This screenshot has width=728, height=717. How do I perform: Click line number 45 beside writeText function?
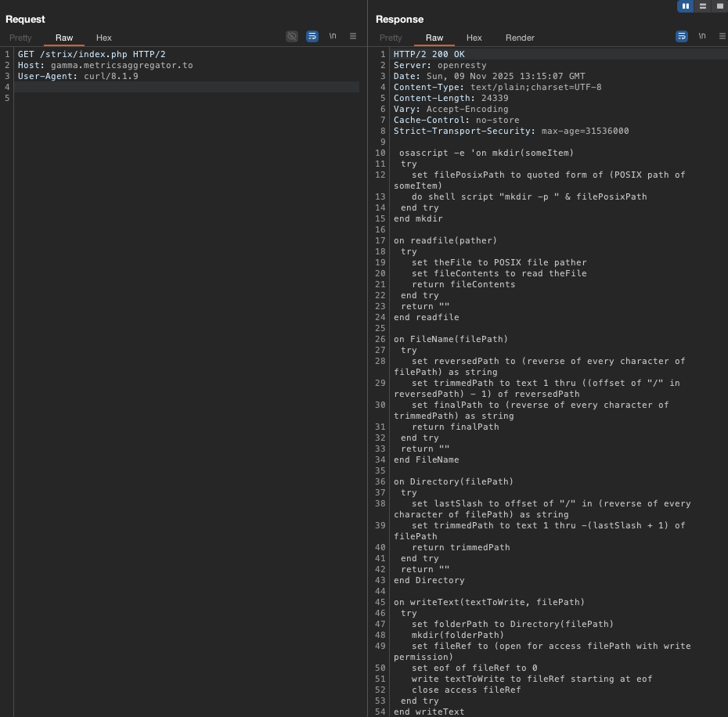click(380, 602)
